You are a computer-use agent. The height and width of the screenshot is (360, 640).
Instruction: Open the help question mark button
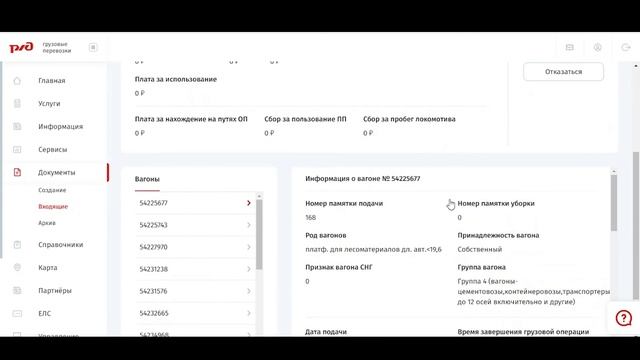[x=623, y=318]
